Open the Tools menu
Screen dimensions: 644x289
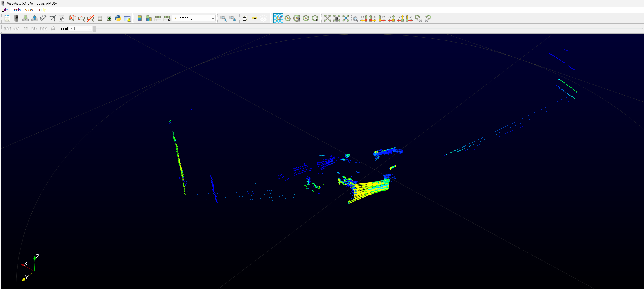coord(16,10)
